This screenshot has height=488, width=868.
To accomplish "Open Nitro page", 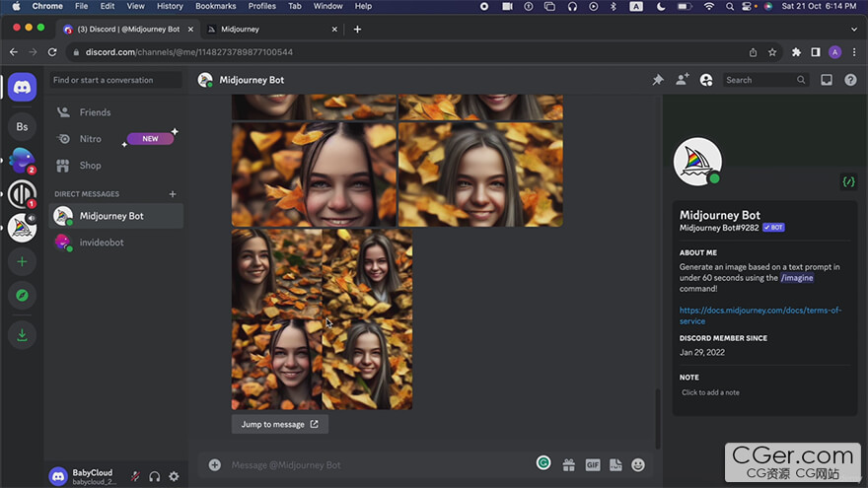I will coord(115,139).
